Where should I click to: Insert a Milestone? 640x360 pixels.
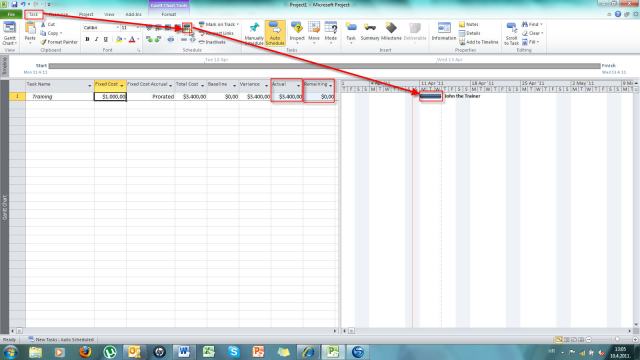[391, 32]
